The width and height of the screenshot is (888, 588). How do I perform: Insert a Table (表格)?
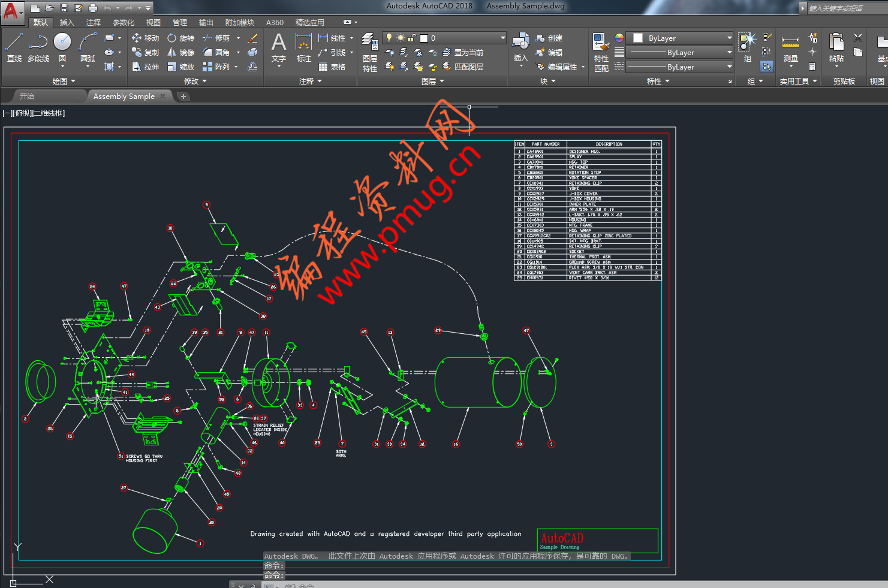(x=332, y=67)
